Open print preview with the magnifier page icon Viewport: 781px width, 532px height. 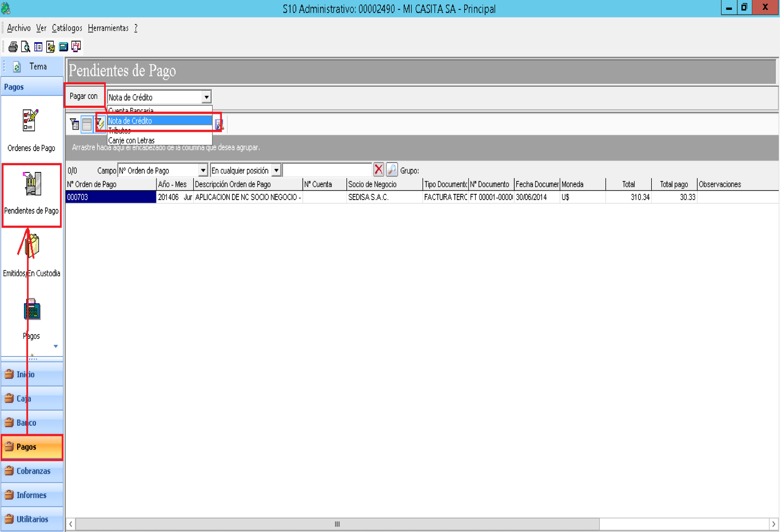26,47
